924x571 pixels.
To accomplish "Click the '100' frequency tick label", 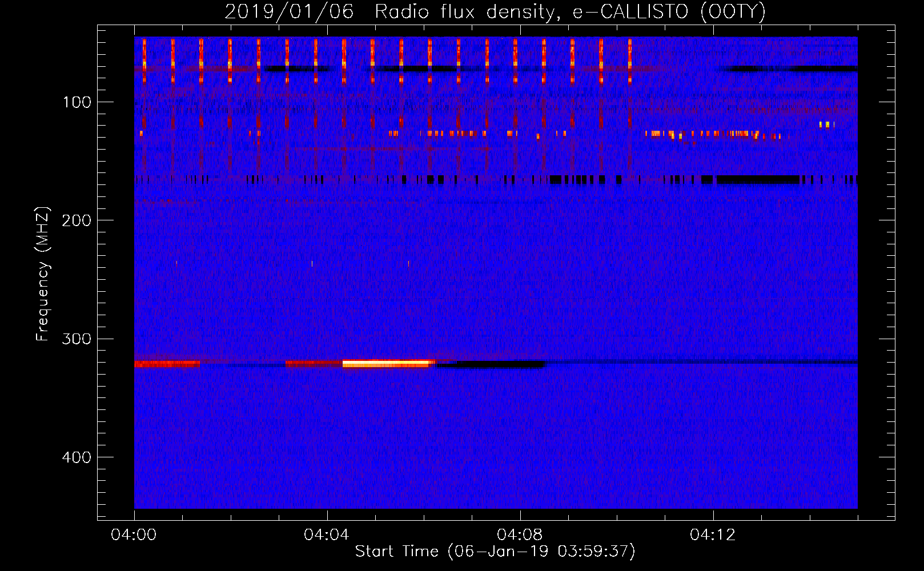I will click(77, 102).
